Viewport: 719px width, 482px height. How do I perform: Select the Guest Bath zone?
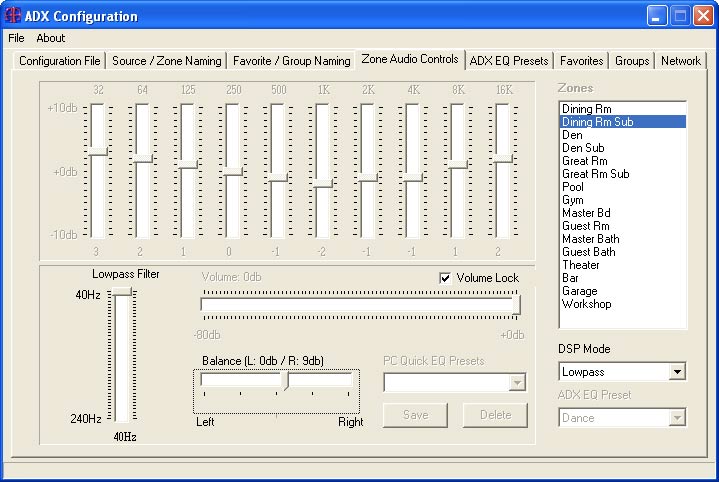(623, 252)
